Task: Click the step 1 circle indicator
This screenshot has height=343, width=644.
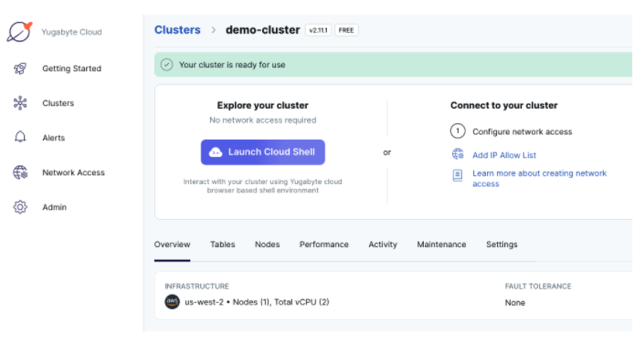Action: coord(458,131)
